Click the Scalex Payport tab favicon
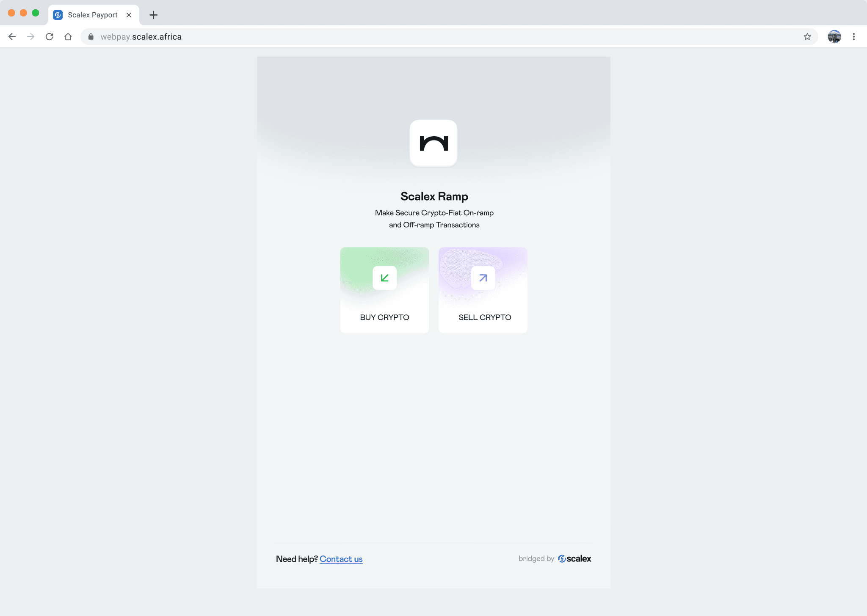The height and width of the screenshot is (616, 867). [58, 15]
